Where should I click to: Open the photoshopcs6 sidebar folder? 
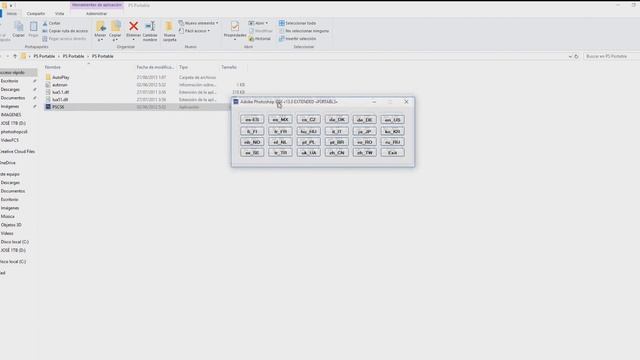pyautogui.click(x=14, y=132)
